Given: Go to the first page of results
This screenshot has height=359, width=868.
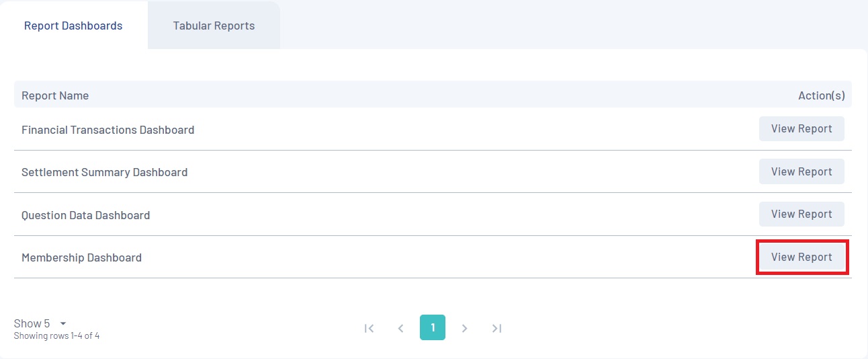Looking at the screenshot, I should point(369,328).
